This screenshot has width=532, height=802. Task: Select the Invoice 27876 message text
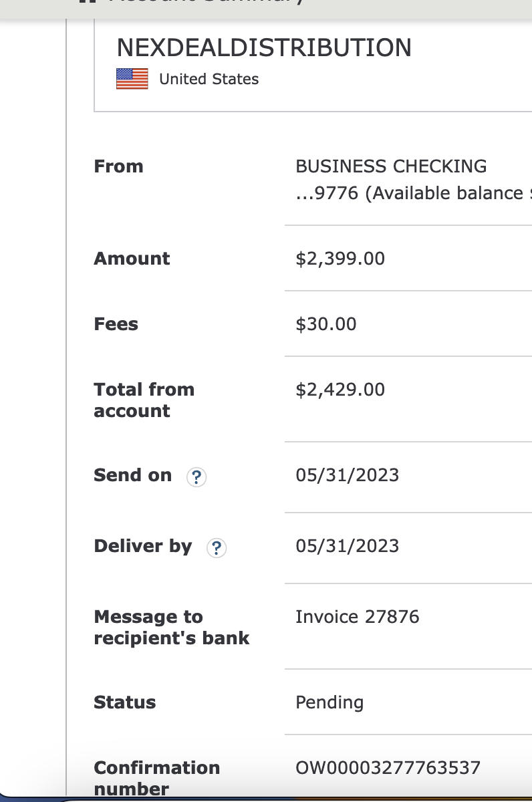(358, 616)
